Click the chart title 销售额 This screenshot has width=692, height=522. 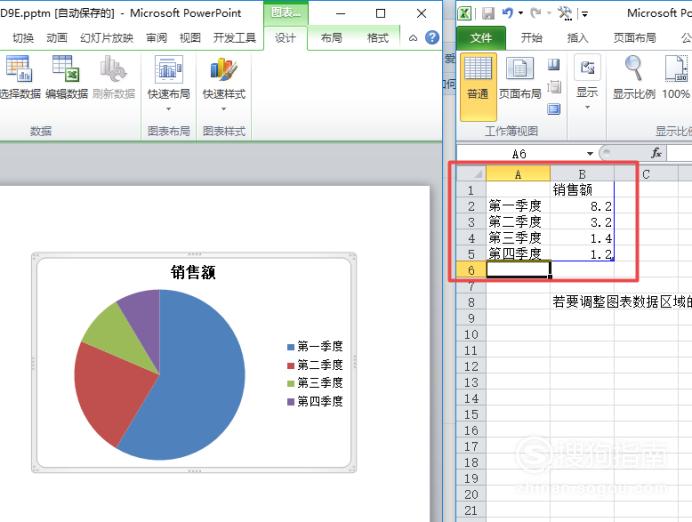point(193,272)
